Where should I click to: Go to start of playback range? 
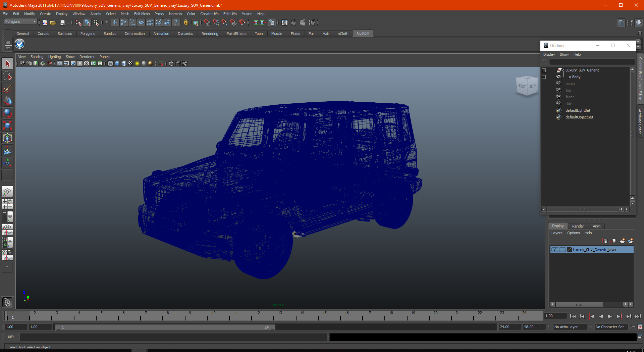[x=573, y=316]
